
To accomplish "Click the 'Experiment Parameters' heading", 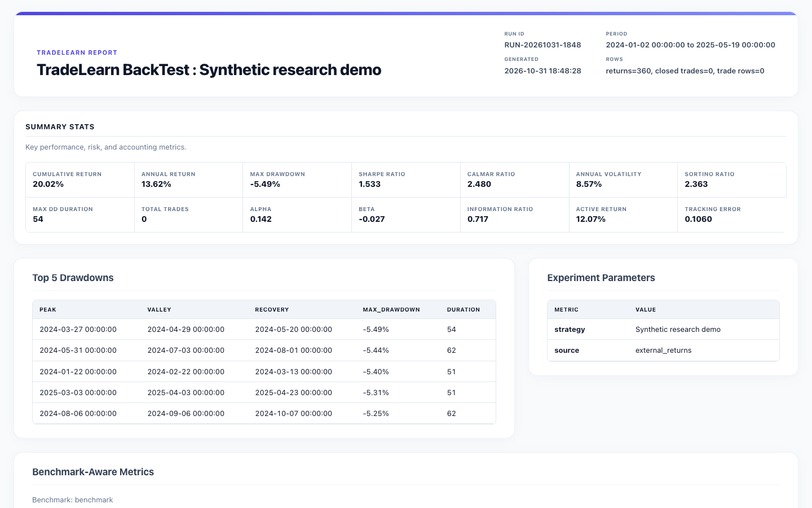I will tap(601, 278).
